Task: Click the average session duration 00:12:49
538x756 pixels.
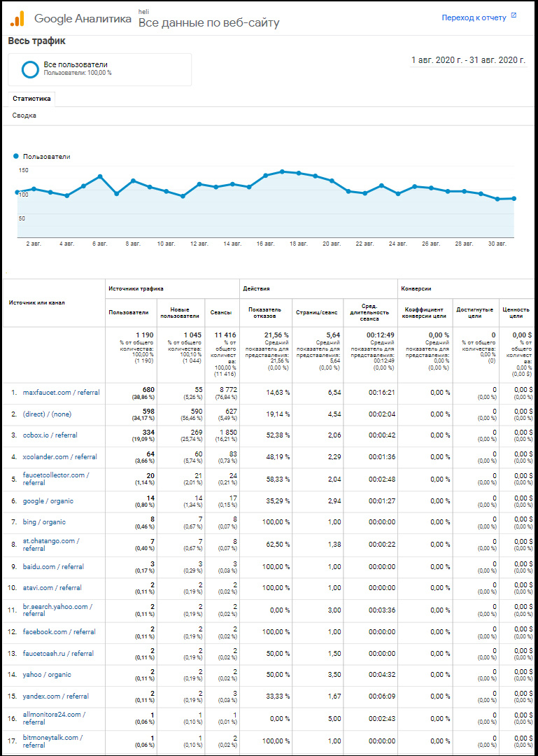Action: (x=381, y=335)
